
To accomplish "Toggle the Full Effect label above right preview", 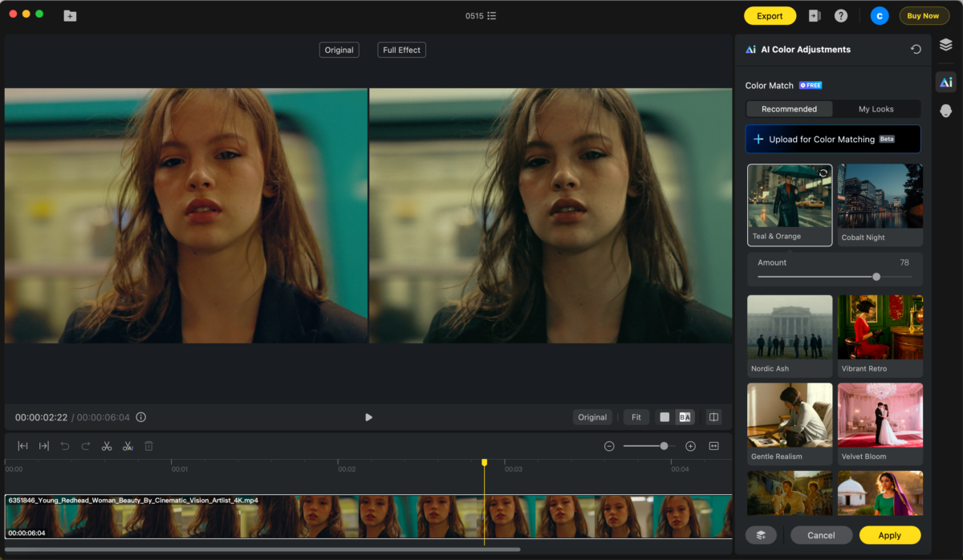I will coord(402,50).
